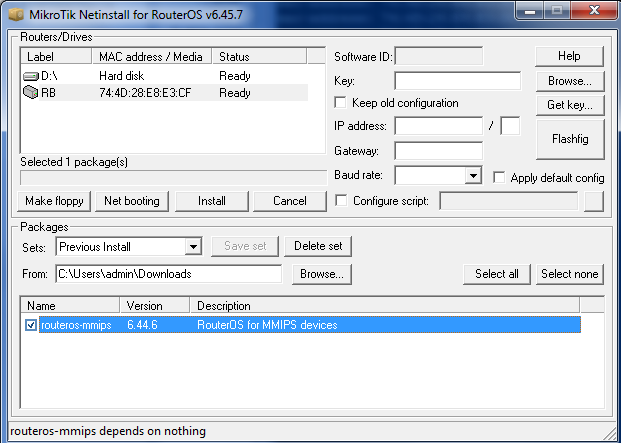Open the Baud rate dropdown

pyautogui.click(x=473, y=175)
